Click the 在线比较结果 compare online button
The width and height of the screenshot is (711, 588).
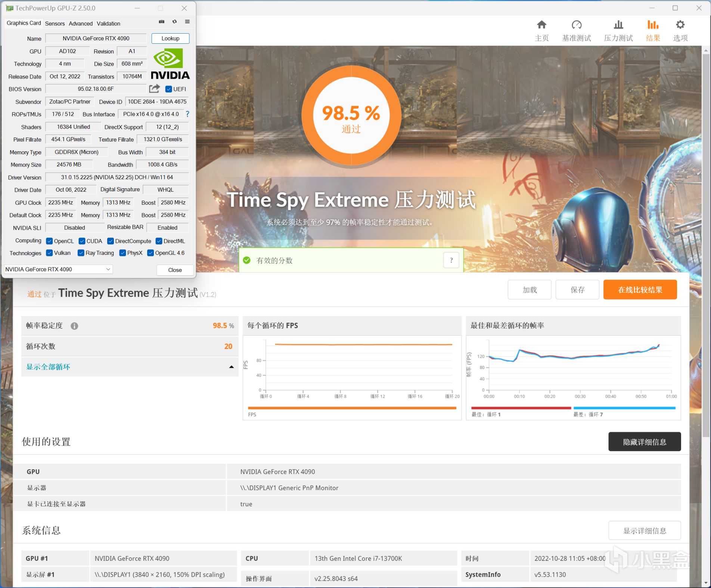point(640,290)
